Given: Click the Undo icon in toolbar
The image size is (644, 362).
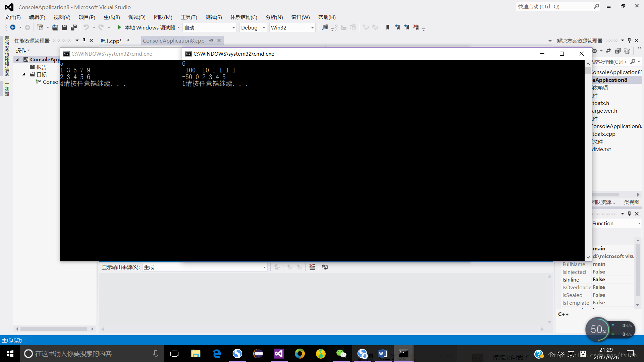Looking at the screenshot, I should tap(86, 27).
